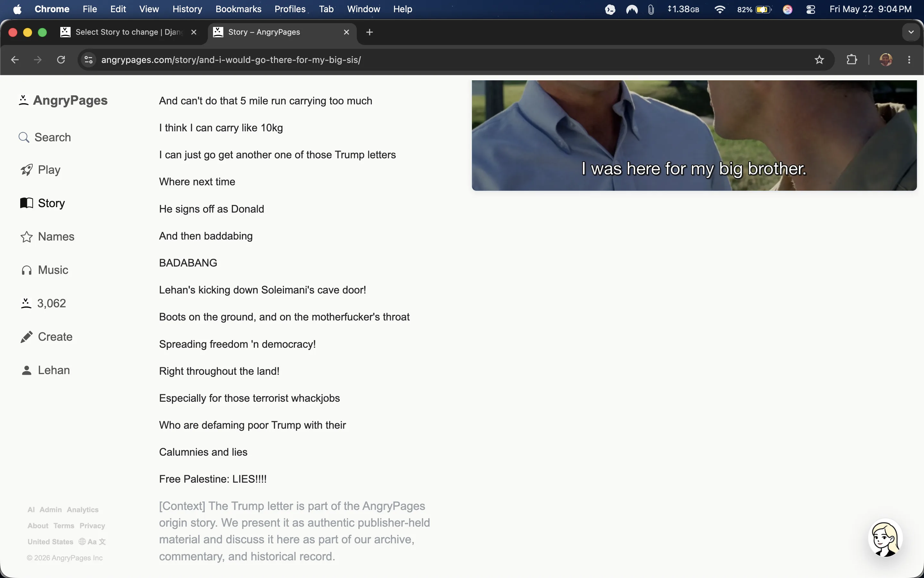The width and height of the screenshot is (924, 578).
Task: Open the Chrome Extensions puzzle icon
Action: pyautogui.click(x=852, y=60)
